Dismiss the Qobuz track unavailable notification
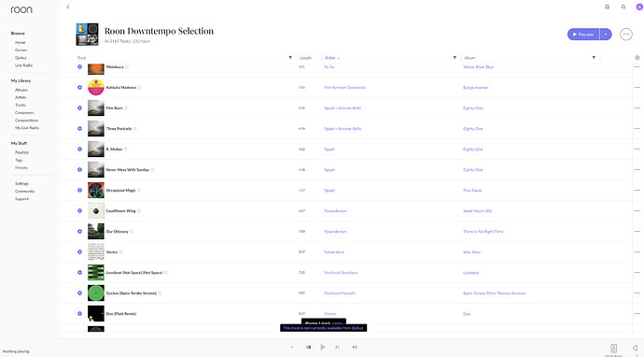The width and height of the screenshot is (644, 357). (x=324, y=328)
